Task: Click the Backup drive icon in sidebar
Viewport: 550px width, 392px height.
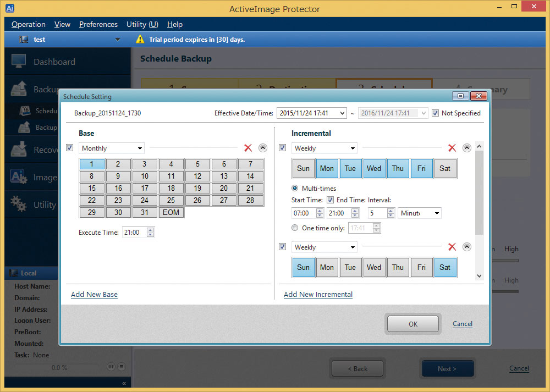Action: [x=19, y=89]
